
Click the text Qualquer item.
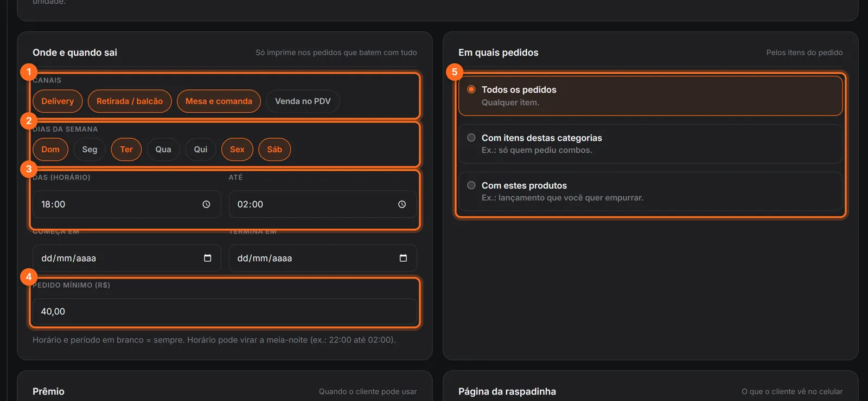(x=510, y=102)
